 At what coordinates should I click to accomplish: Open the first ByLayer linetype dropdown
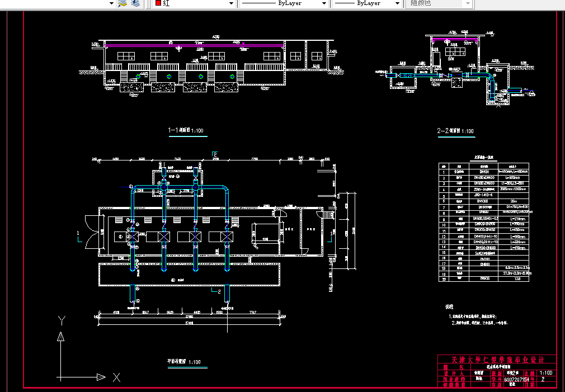324,3
